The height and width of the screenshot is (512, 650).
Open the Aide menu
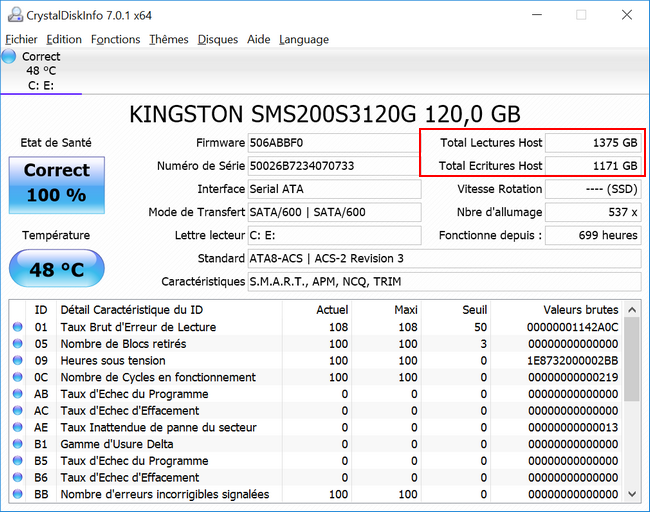pos(259,39)
